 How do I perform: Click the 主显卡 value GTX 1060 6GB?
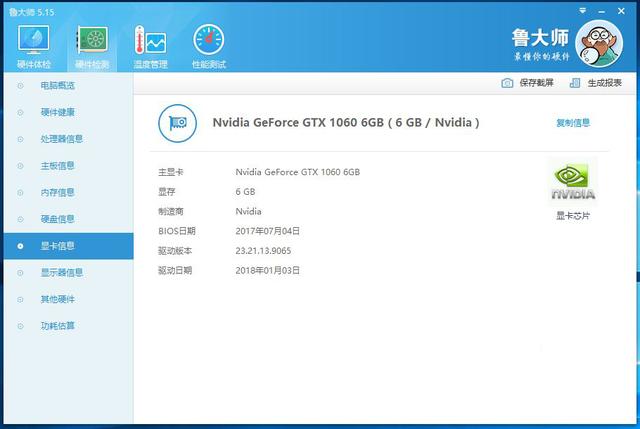[298, 172]
